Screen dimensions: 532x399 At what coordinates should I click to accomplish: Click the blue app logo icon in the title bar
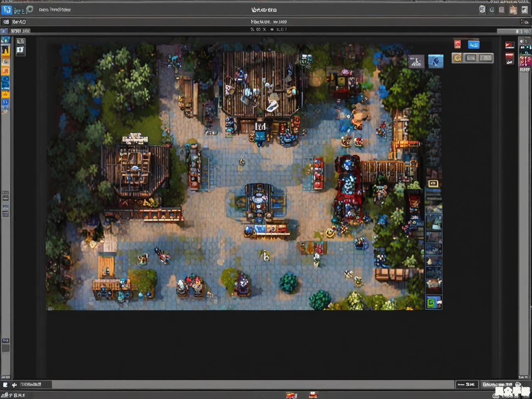7,9
